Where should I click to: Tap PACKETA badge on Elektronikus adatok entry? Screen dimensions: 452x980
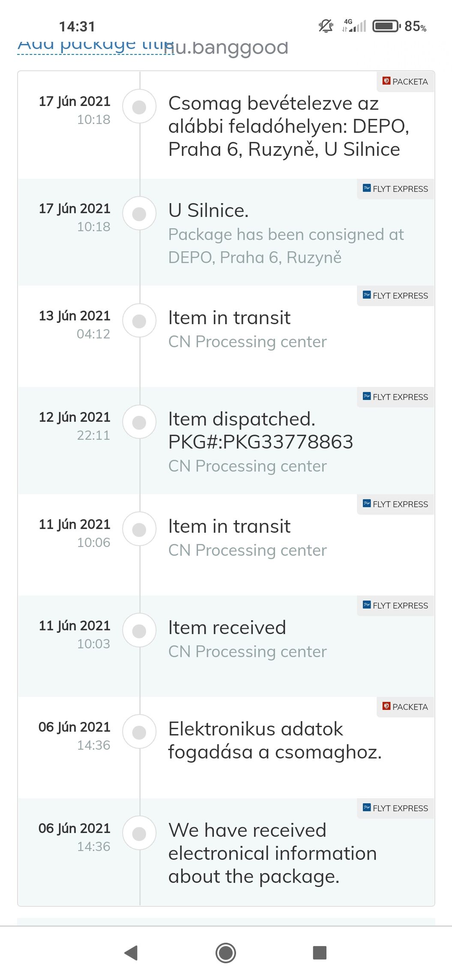click(x=405, y=707)
